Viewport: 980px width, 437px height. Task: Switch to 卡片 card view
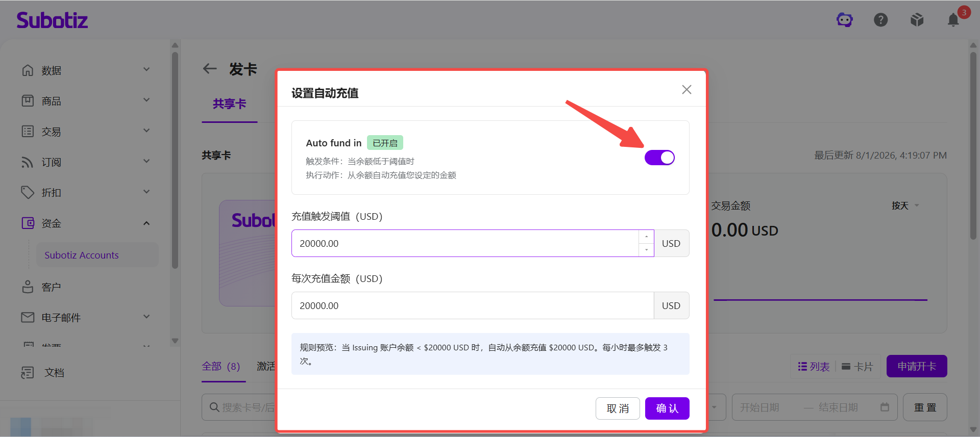point(857,367)
